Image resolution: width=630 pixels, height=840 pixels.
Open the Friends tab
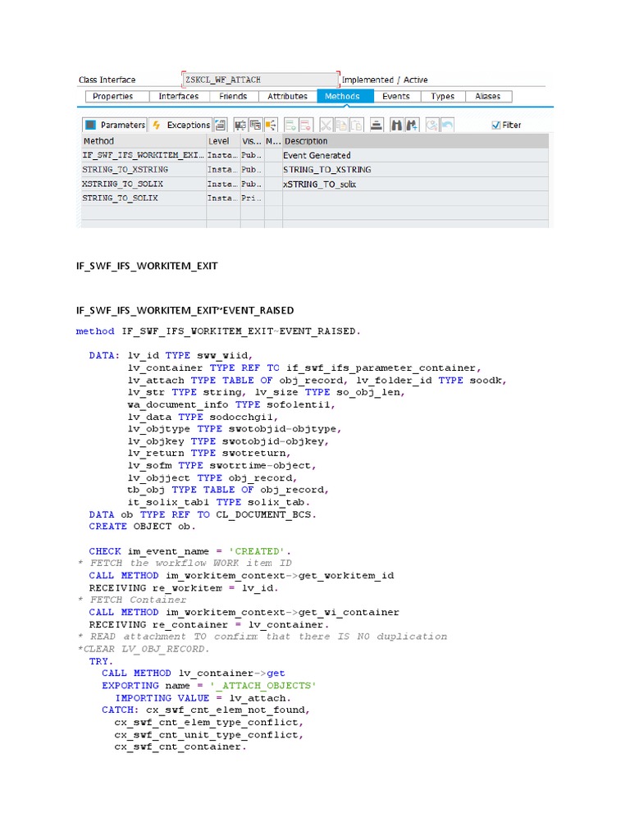pos(233,97)
